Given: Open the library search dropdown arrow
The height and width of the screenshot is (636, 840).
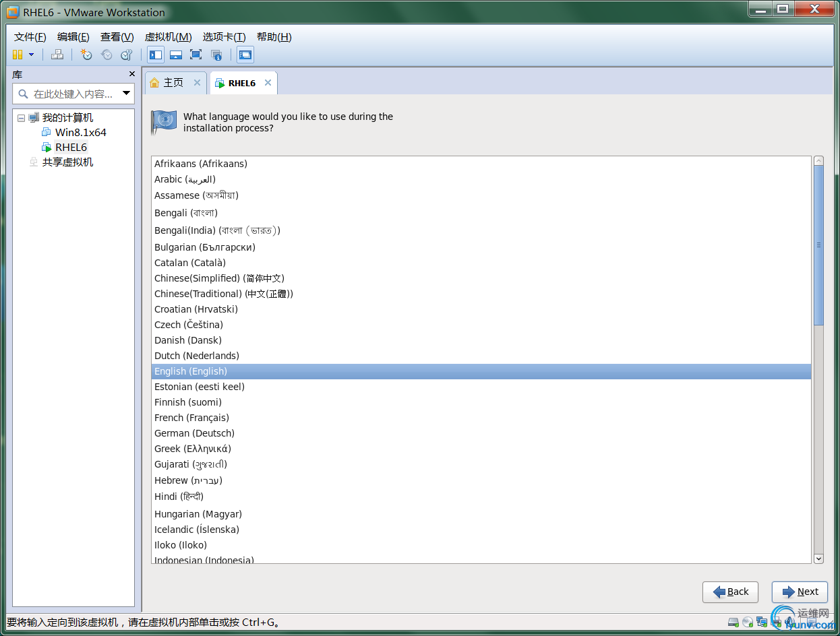Looking at the screenshot, I should tap(126, 94).
